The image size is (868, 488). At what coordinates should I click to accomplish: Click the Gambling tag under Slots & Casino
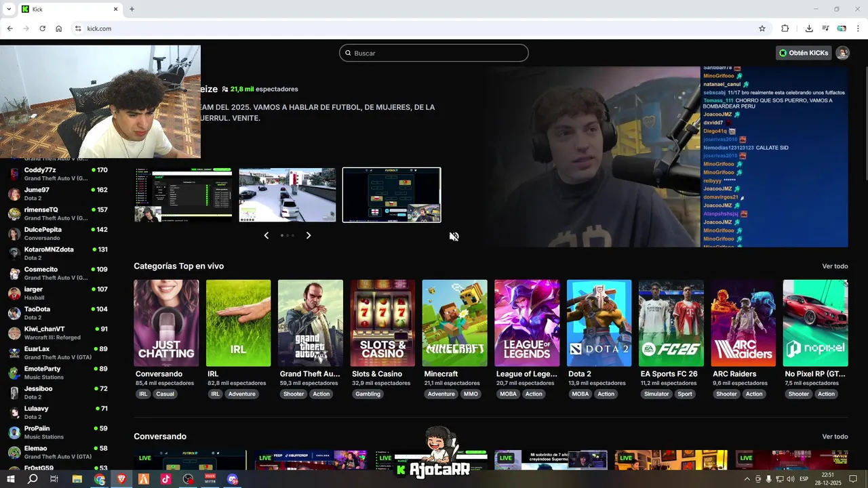[368, 394]
